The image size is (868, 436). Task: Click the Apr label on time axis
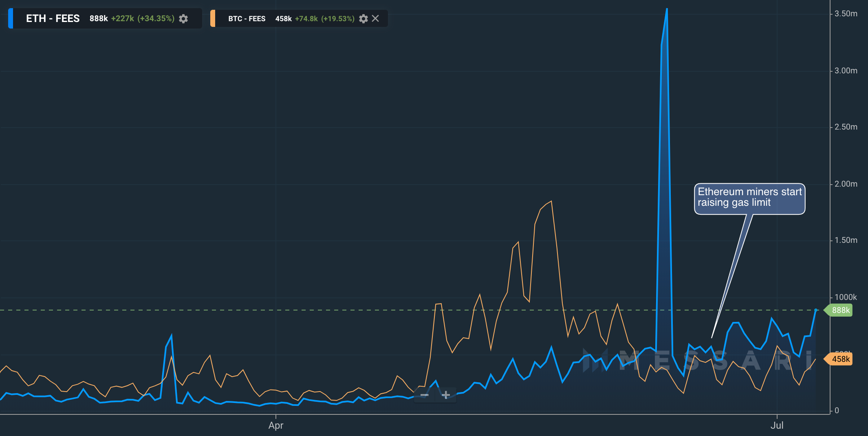tap(276, 425)
